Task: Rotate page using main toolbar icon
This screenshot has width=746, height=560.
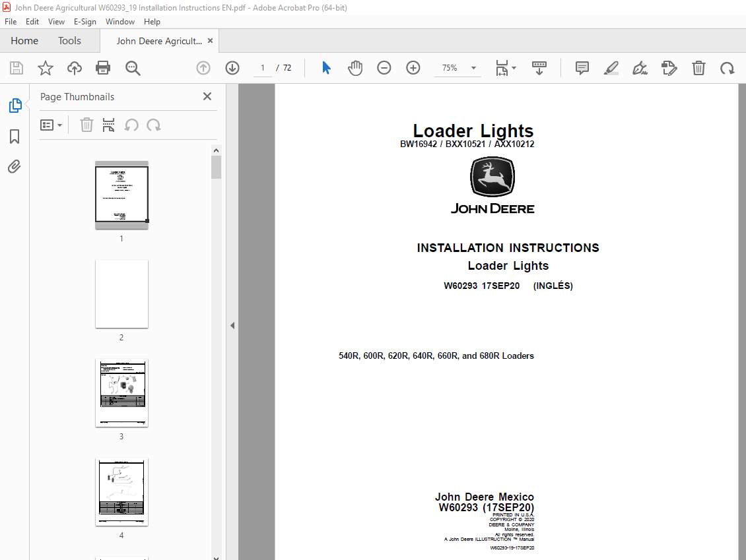Action: tap(728, 68)
